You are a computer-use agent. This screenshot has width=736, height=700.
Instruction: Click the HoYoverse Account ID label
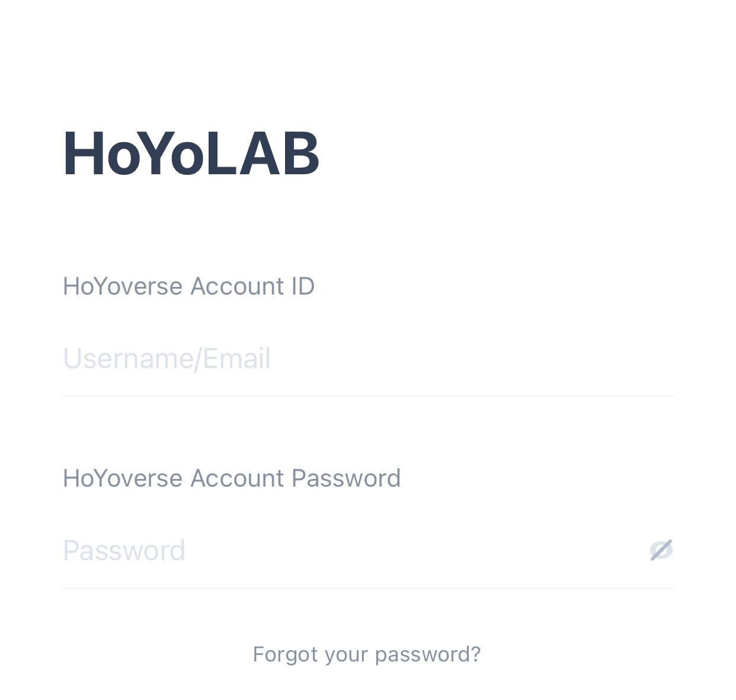click(188, 286)
